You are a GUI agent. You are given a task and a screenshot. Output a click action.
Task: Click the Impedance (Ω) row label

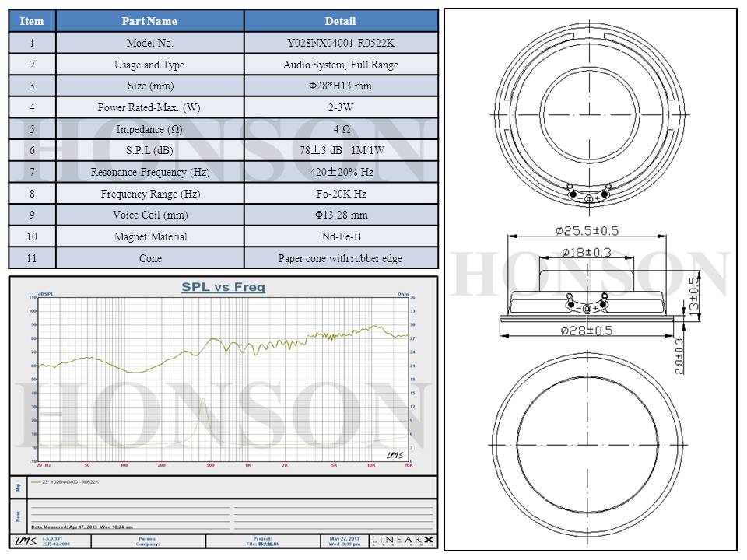point(149,129)
